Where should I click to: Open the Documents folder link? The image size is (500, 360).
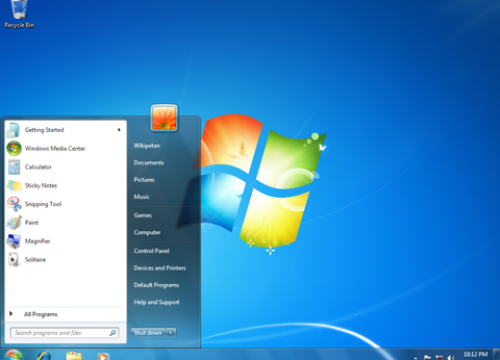pyautogui.click(x=149, y=162)
